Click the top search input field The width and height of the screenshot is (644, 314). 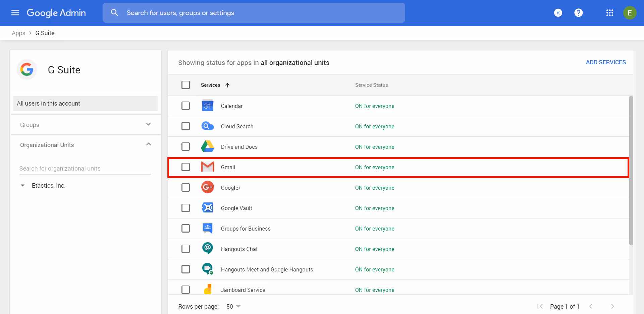click(x=254, y=13)
